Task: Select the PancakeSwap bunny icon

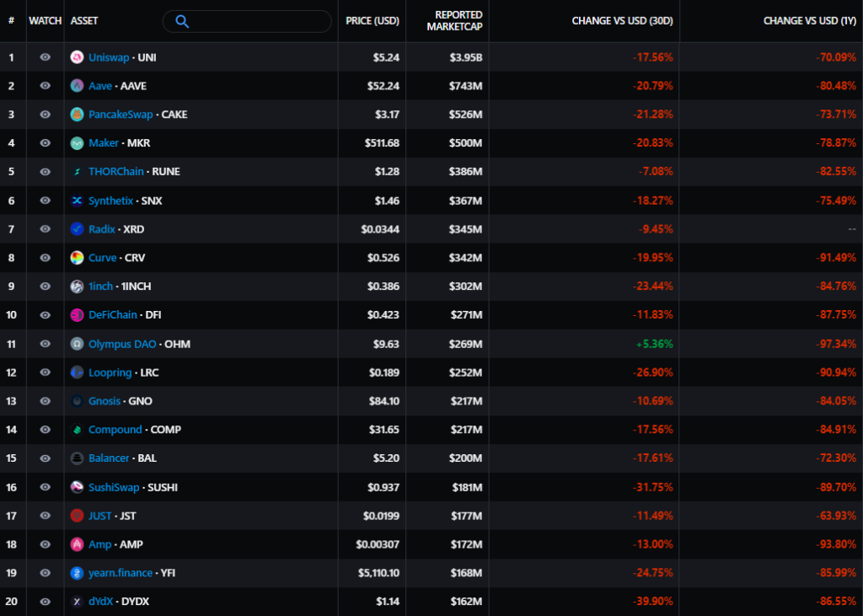Action: coord(77,115)
